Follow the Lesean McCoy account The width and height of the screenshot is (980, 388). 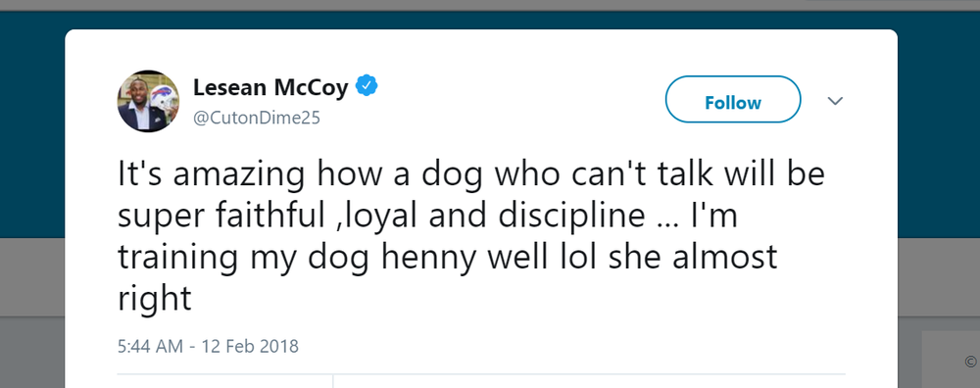pos(732,99)
